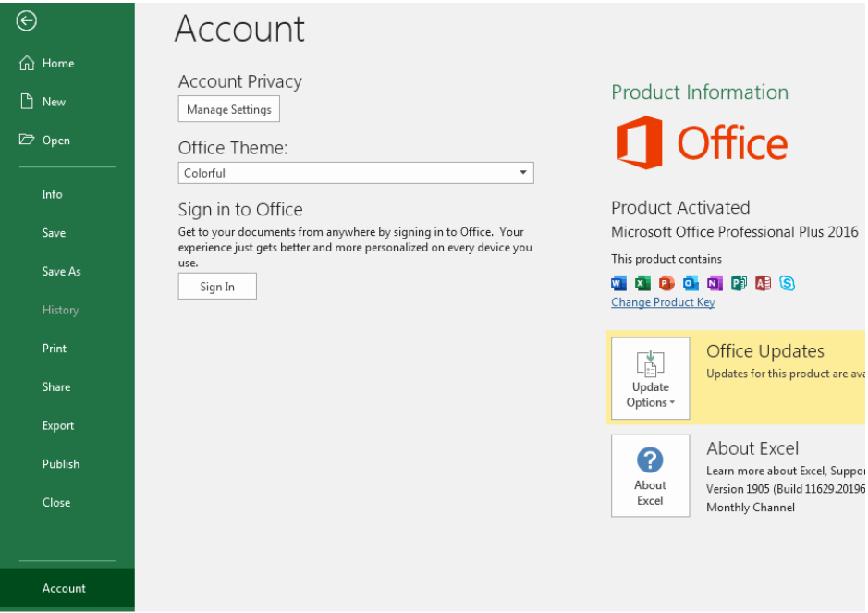Screen dimensions: 868x613
Task: Open the Print page
Action: pos(55,349)
